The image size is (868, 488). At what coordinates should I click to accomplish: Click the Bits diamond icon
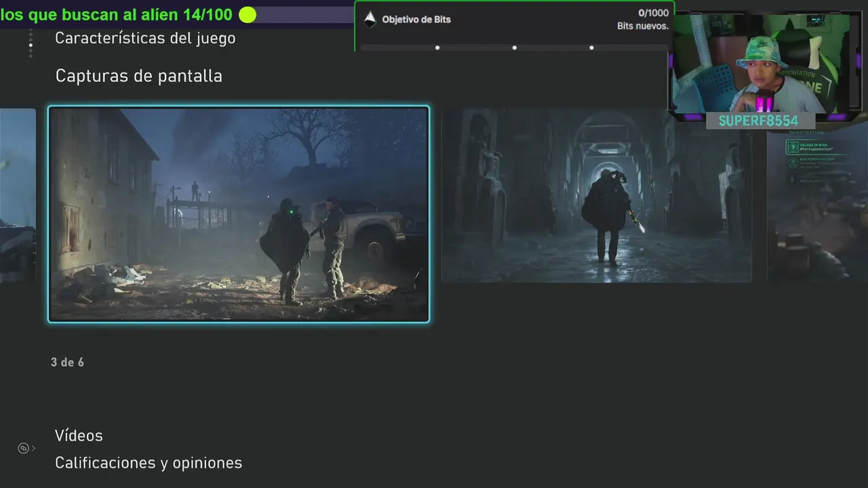370,19
